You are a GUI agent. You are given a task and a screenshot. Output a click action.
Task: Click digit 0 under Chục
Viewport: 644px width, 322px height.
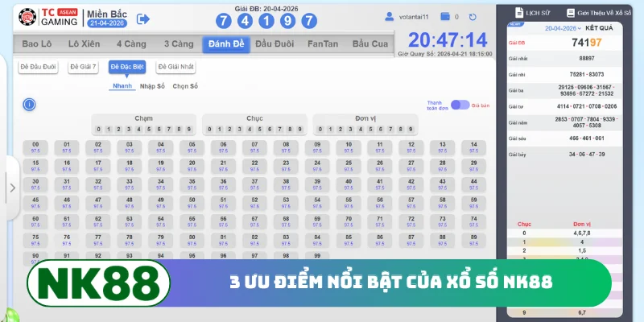click(x=209, y=130)
